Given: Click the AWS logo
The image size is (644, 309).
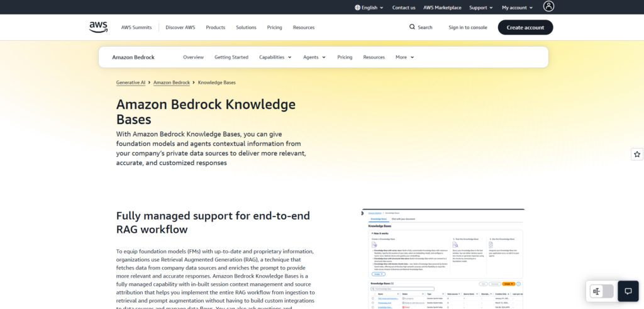Looking at the screenshot, I should tap(98, 27).
